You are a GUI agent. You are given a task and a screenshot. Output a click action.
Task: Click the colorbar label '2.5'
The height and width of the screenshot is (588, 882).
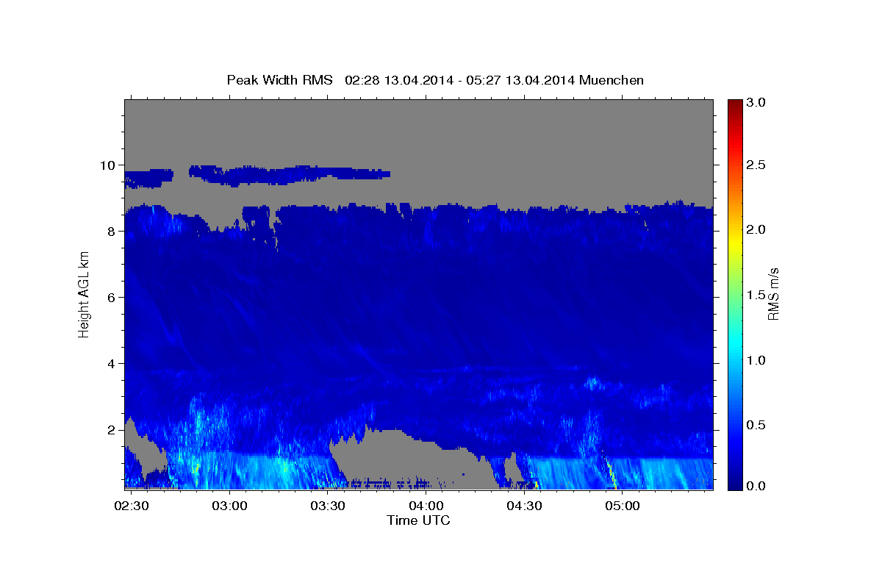[x=756, y=165]
